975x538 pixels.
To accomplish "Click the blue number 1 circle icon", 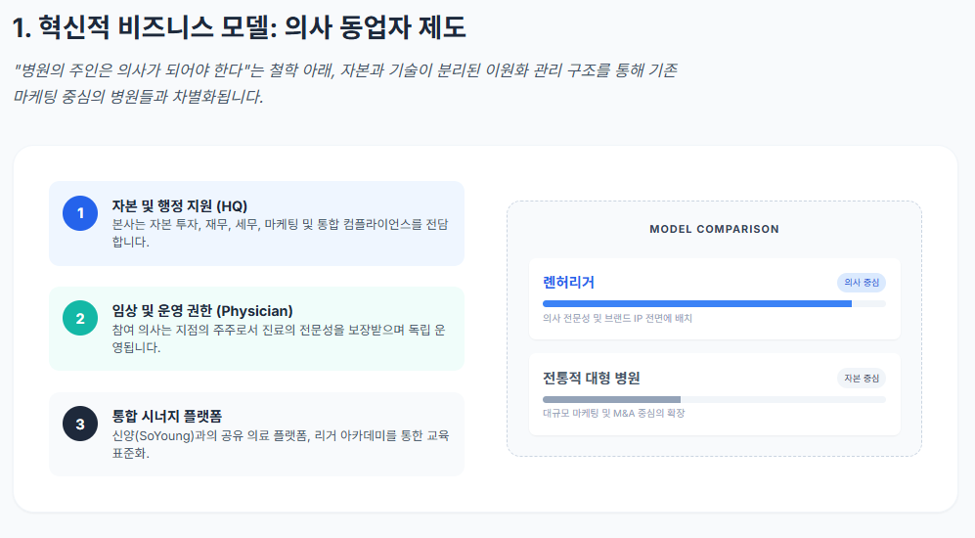I will click(80, 213).
